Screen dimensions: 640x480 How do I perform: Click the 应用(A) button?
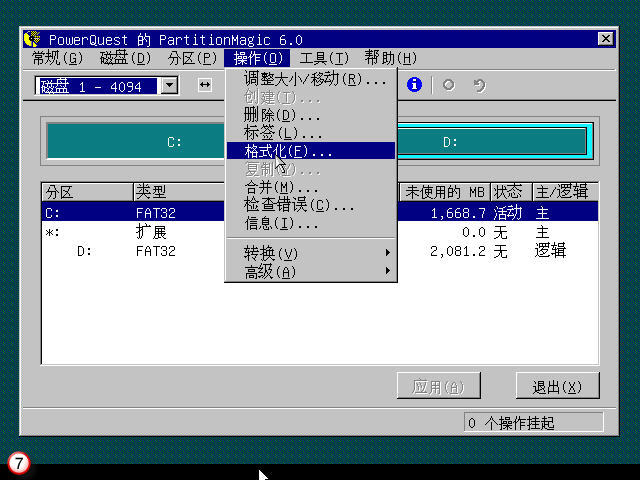coord(438,386)
